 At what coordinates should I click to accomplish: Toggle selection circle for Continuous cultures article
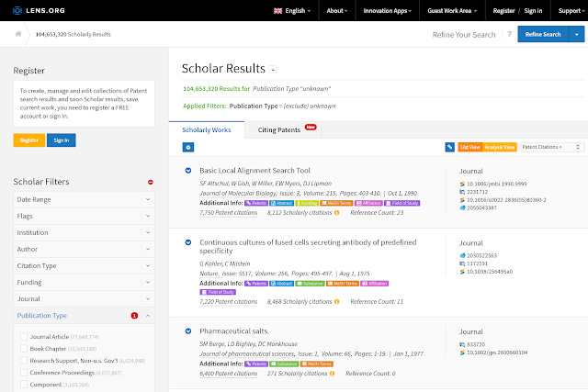click(x=188, y=242)
